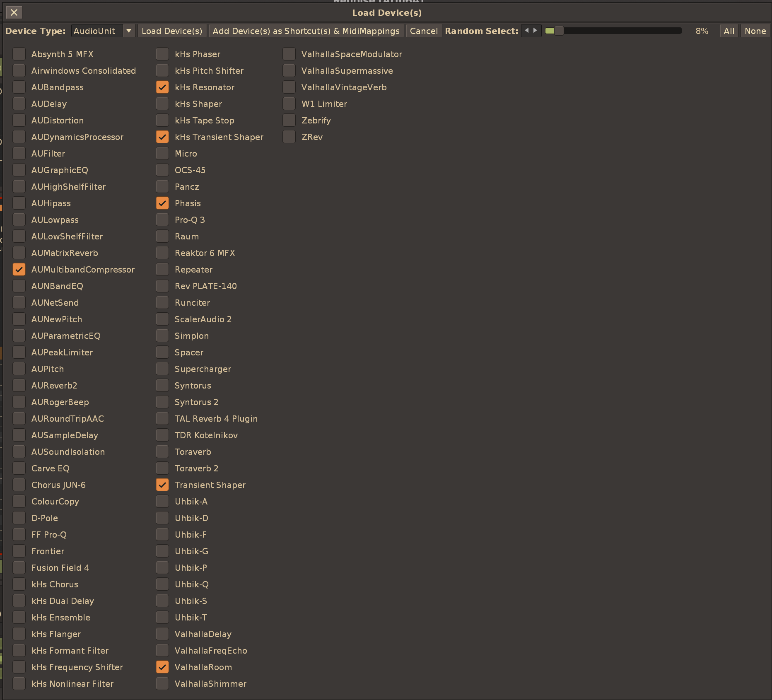Click Add Device(s) as Shortcut(s) & MidiMappings
The image size is (772, 700).
point(306,31)
